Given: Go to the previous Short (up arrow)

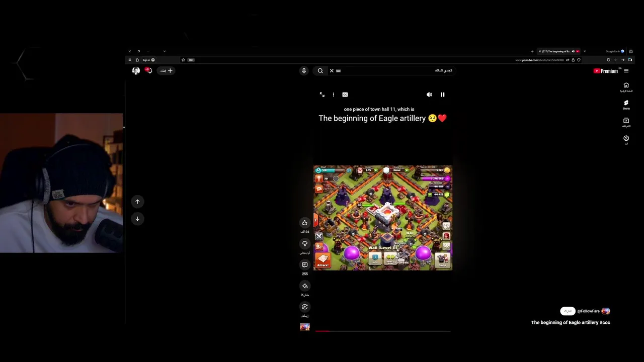Looking at the screenshot, I should 137,202.
